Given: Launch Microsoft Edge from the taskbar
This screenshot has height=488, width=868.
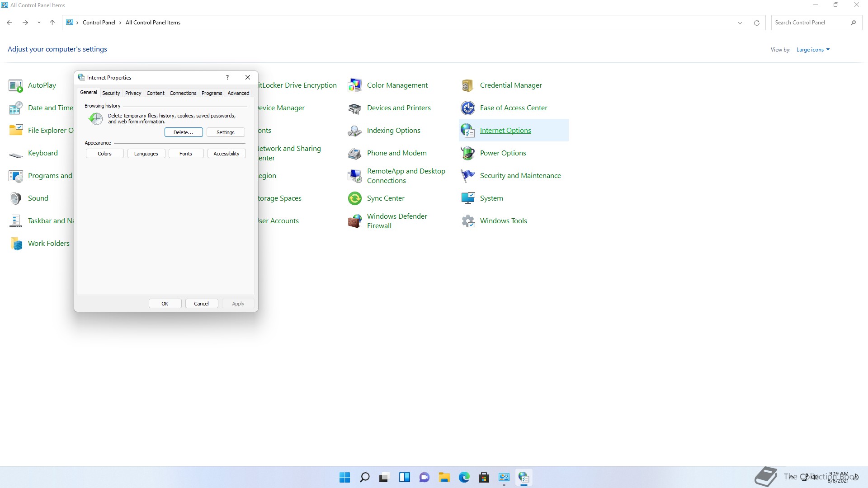Looking at the screenshot, I should pos(464,477).
